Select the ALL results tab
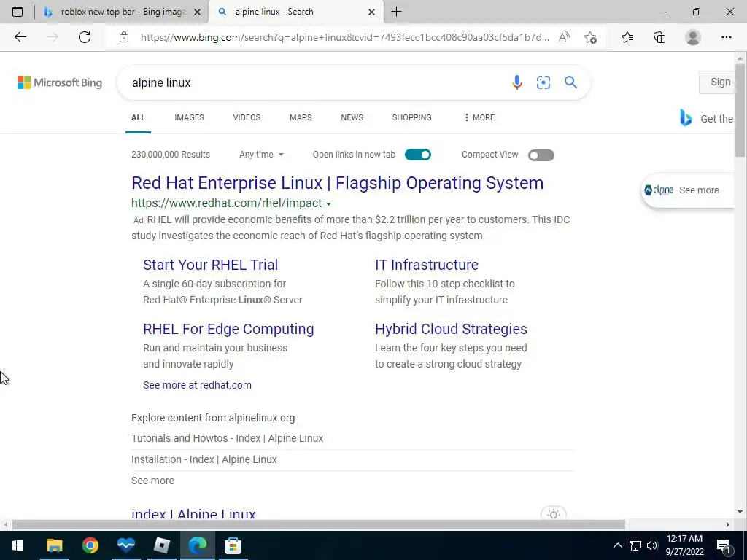Viewport: 747px width, 560px height. 138,117
